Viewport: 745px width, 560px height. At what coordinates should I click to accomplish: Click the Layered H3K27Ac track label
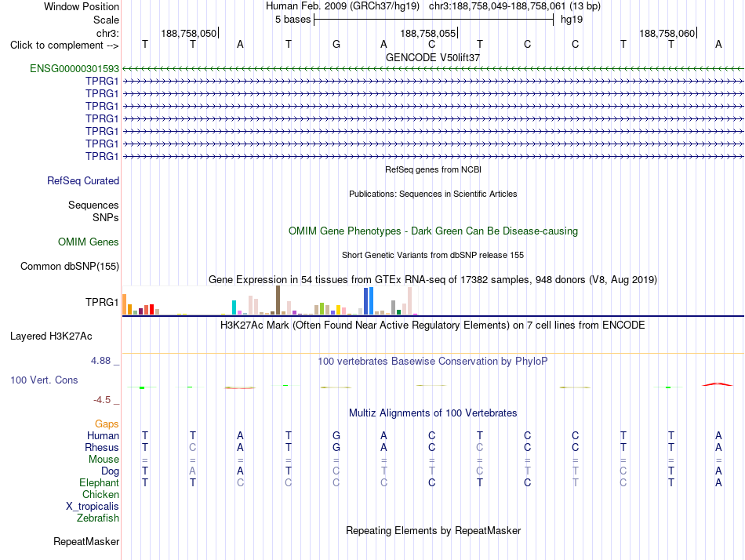point(51,336)
